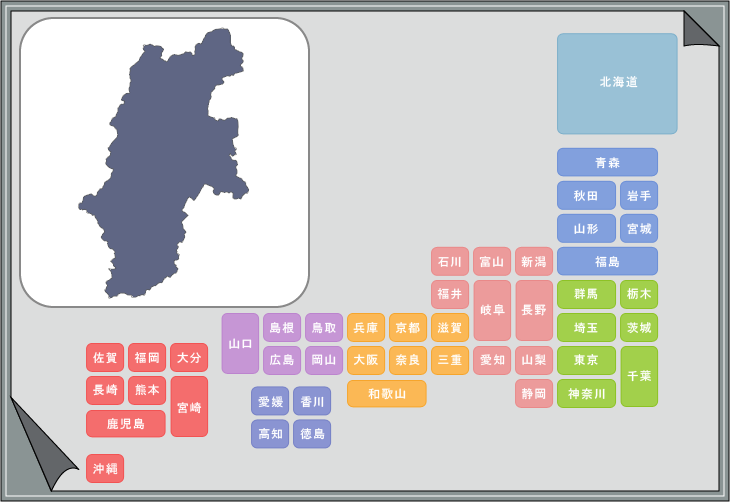Click the 沖縄 button
Screen dimensions: 730x502
pos(105,468)
